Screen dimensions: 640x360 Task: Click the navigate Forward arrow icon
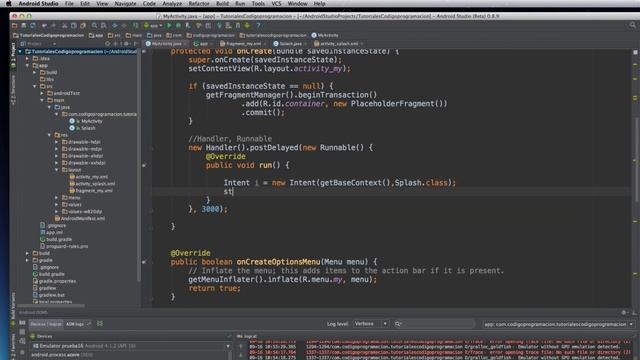click(x=124, y=25)
